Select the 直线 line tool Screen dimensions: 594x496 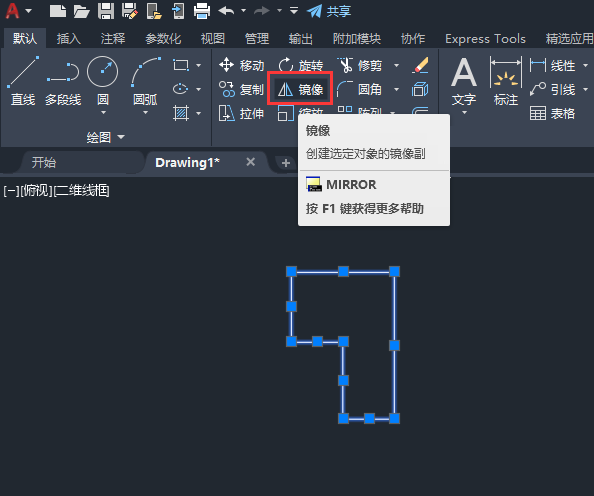(23, 81)
